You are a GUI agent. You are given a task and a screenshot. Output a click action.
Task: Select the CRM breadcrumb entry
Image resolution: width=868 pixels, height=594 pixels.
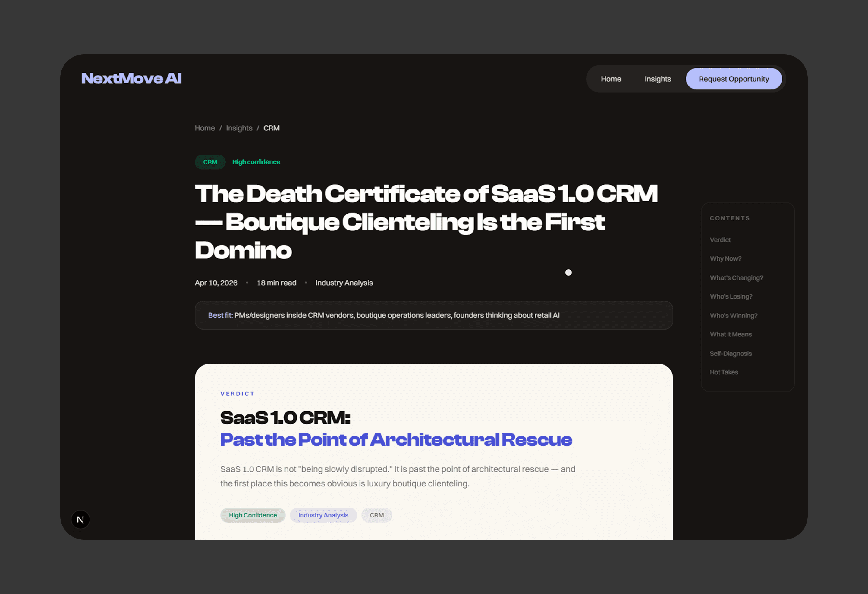[x=272, y=128]
